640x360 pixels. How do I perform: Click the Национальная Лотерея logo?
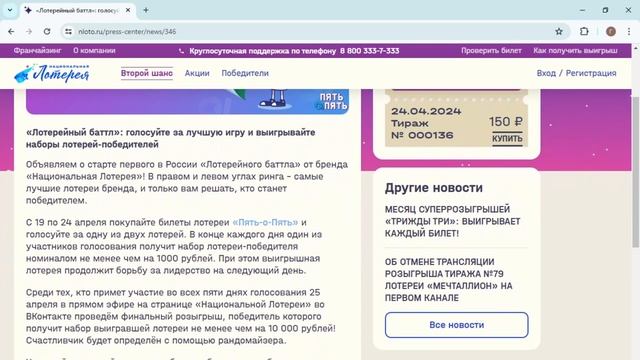[x=52, y=73]
